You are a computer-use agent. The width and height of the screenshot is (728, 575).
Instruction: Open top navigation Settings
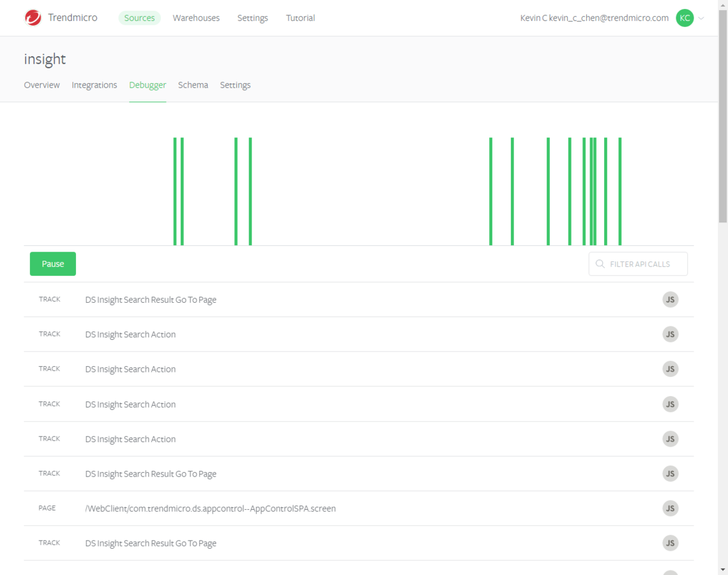coord(253,18)
